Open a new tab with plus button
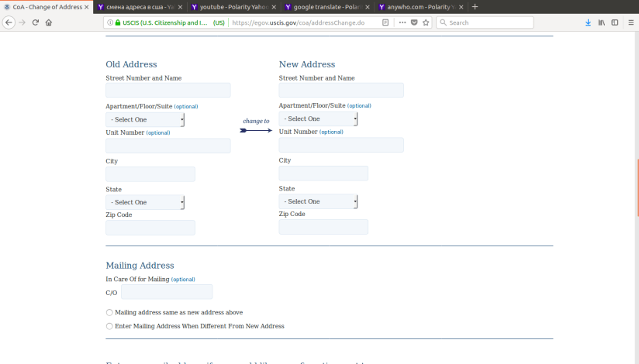 [475, 7]
